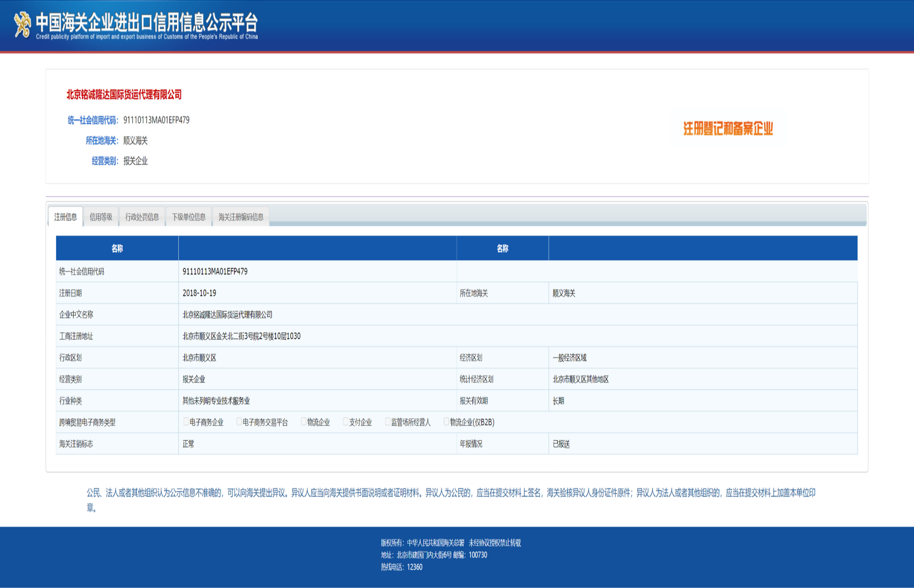Viewport: 914px width, 588px height.
Task: Toggle the 支付企业 checkbox
Action: (x=345, y=421)
